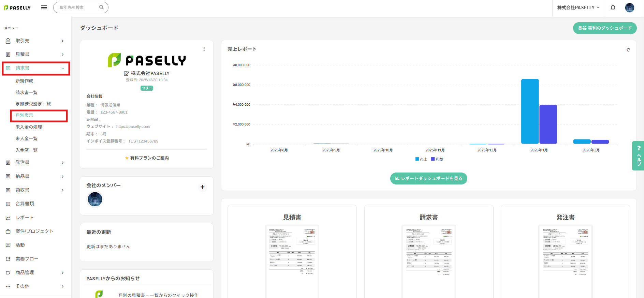Open 定期請求設定一覧 submenu item
The height and width of the screenshot is (298, 644).
tap(33, 104)
